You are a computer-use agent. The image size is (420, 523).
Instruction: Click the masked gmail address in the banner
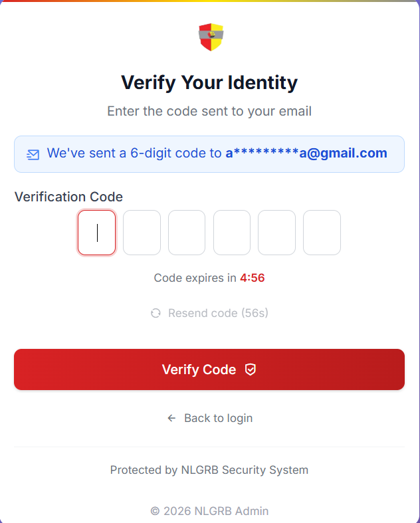[x=306, y=154]
